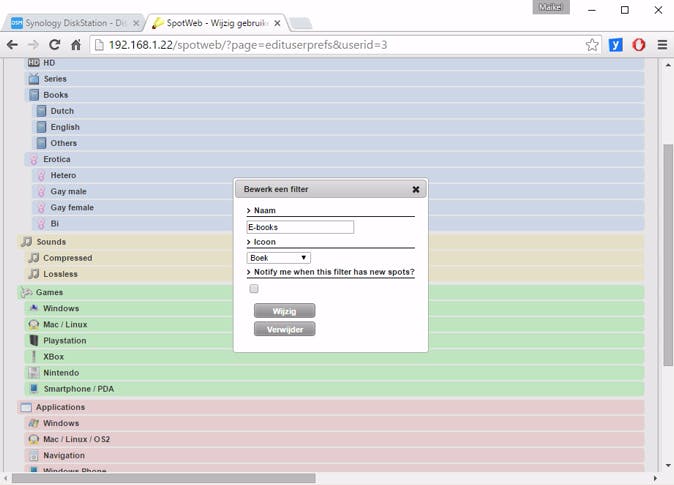This screenshot has height=485, width=674.
Task: Open the Icoon dropdown showing Boek
Action: (x=279, y=258)
